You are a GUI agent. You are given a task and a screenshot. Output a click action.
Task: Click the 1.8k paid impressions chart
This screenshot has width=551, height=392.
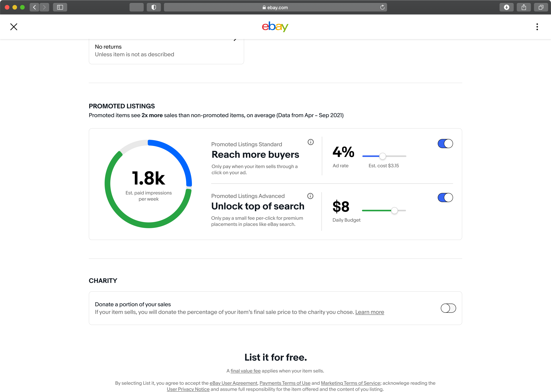148,184
